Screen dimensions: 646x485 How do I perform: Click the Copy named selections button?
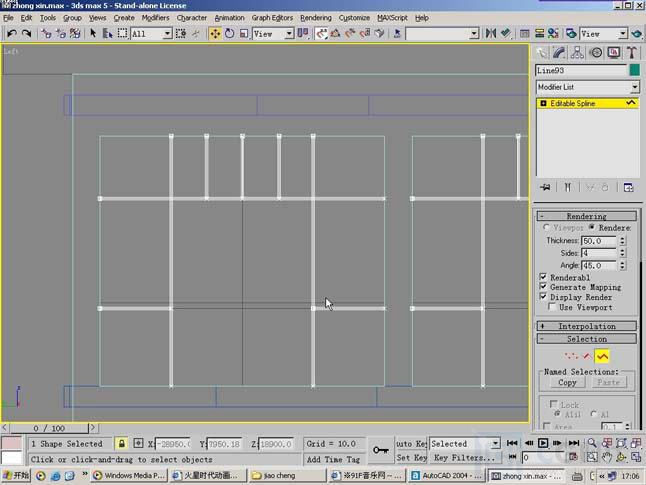pos(567,382)
